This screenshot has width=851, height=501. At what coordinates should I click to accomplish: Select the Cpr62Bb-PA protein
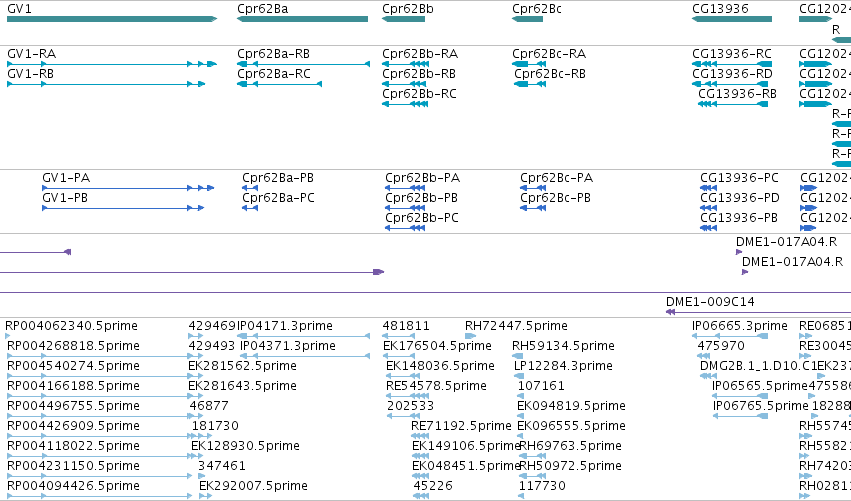423,178
